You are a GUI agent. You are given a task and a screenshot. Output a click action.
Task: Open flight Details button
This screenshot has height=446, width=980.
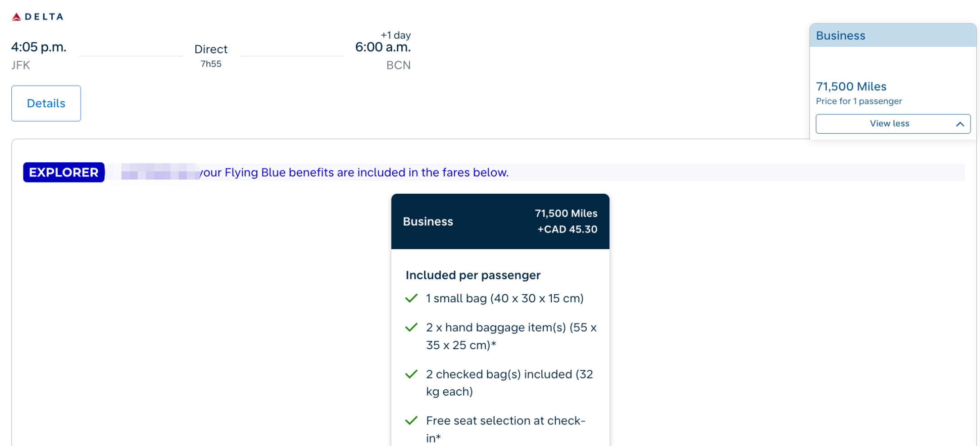tap(46, 103)
